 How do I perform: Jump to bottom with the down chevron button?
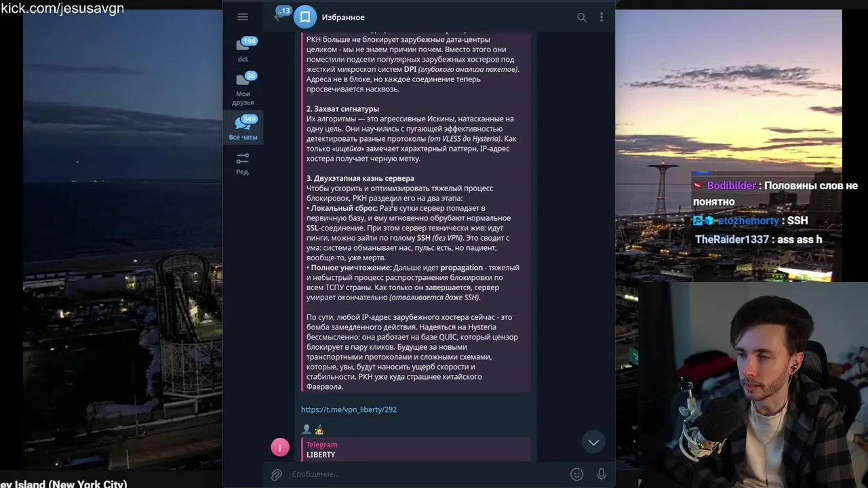coord(593,443)
